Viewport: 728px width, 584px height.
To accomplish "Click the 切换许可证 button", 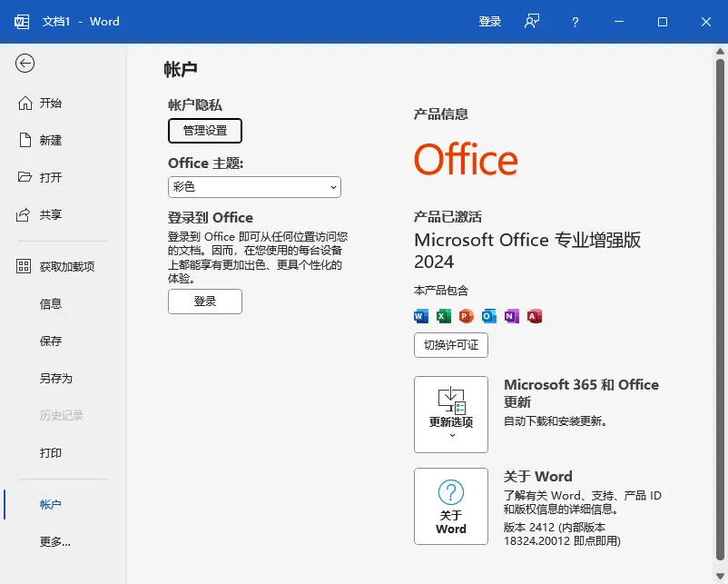I will point(451,345).
